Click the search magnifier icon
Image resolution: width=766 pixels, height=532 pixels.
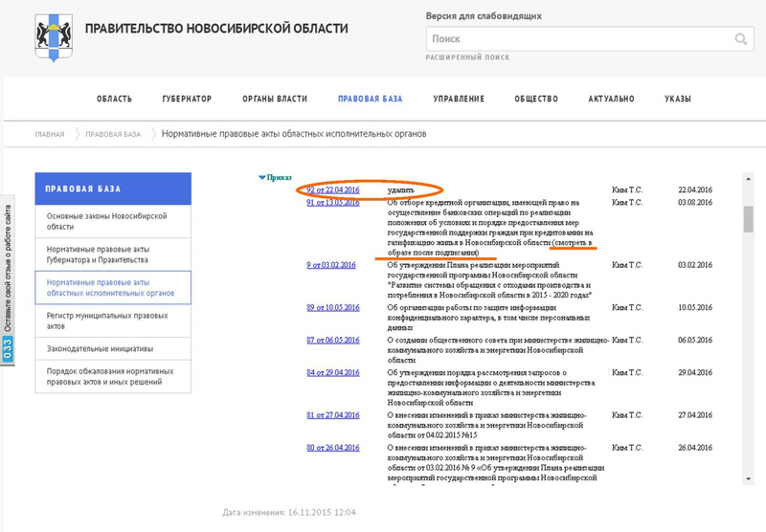pyautogui.click(x=740, y=38)
